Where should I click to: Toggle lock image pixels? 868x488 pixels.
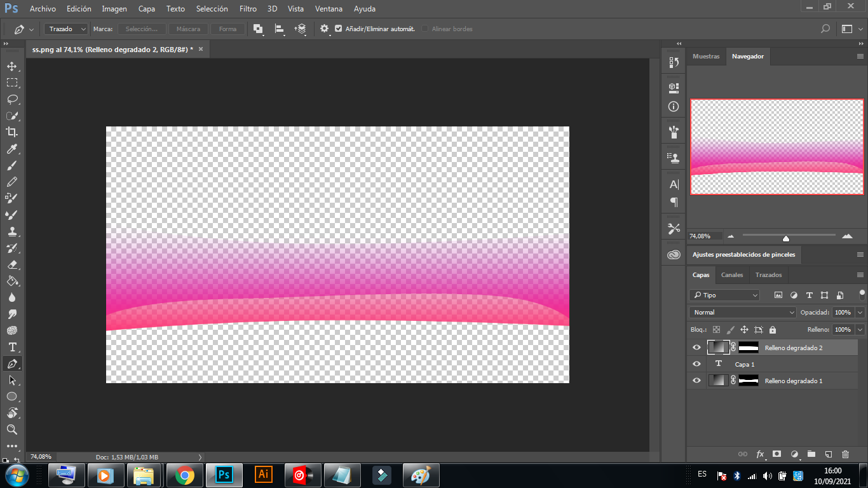(730, 330)
